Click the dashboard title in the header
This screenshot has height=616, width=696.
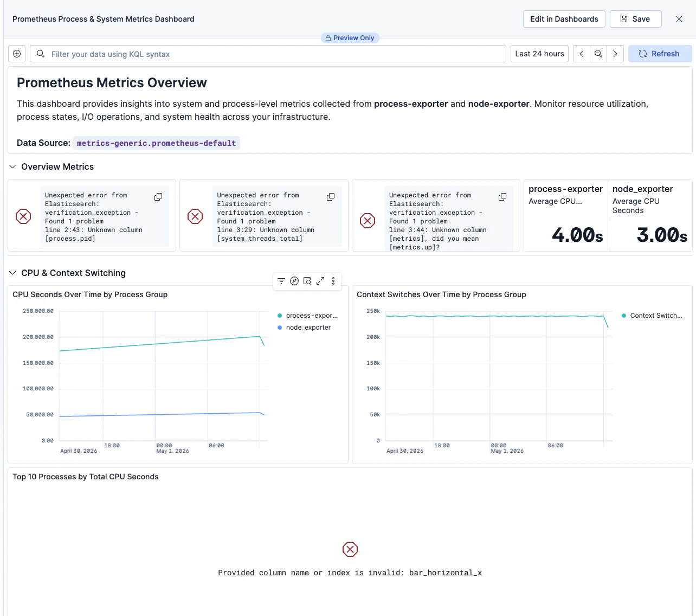click(x=104, y=19)
